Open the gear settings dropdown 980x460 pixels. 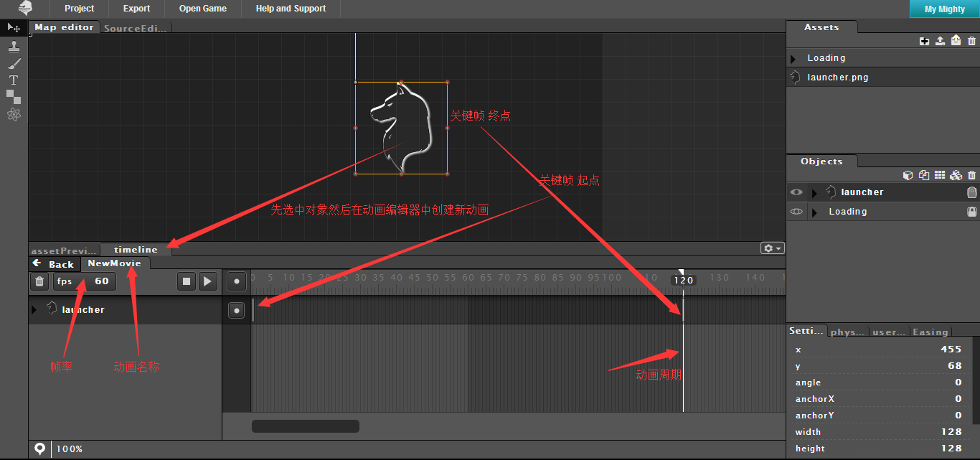(x=773, y=248)
